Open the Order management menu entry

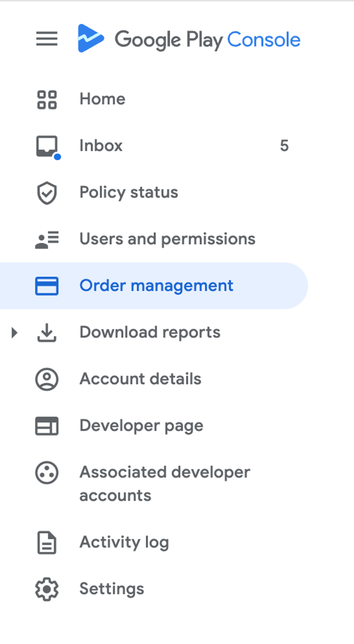point(156,286)
